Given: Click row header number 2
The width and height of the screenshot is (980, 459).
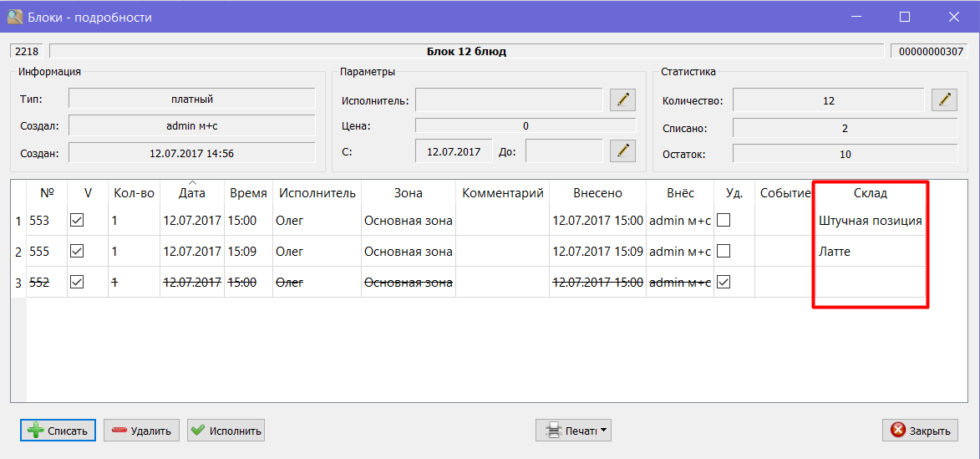Looking at the screenshot, I should 18,252.
